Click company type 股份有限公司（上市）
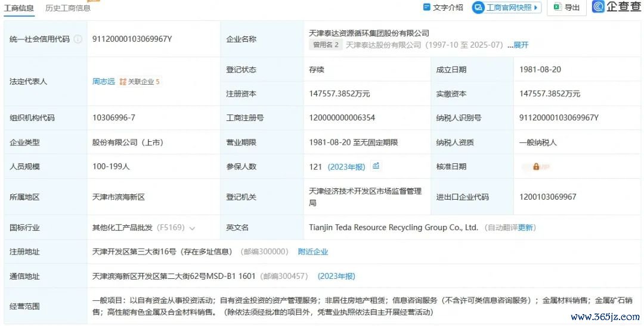 point(128,142)
